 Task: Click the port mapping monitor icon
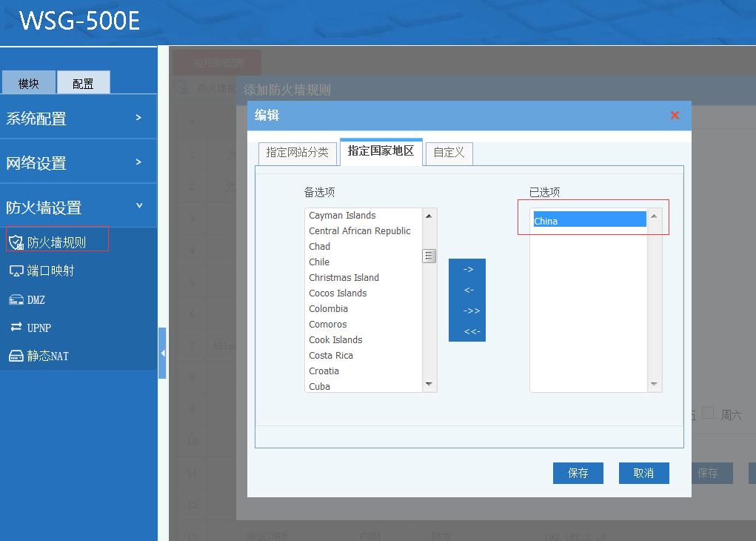coord(16,271)
